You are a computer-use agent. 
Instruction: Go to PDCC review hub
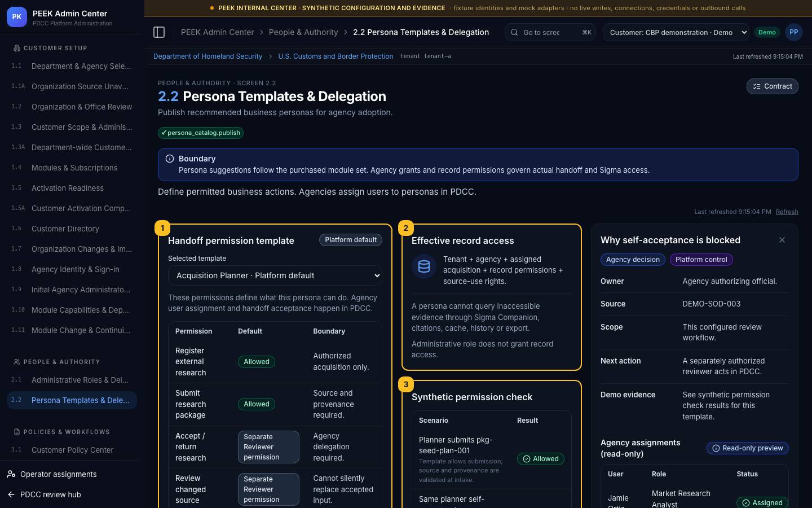(x=72, y=494)
